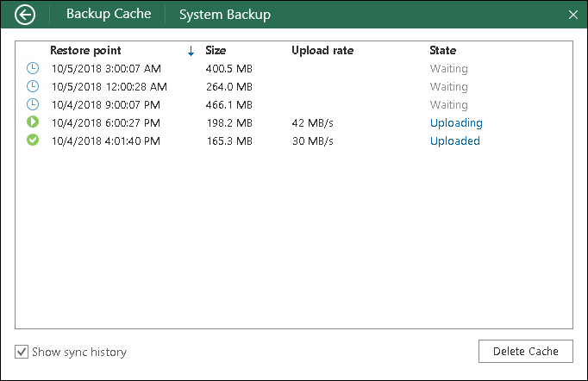Click waiting clock icon for 10/5/2018 12:00:28 AM
588x381 pixels.
pos(33,86)
